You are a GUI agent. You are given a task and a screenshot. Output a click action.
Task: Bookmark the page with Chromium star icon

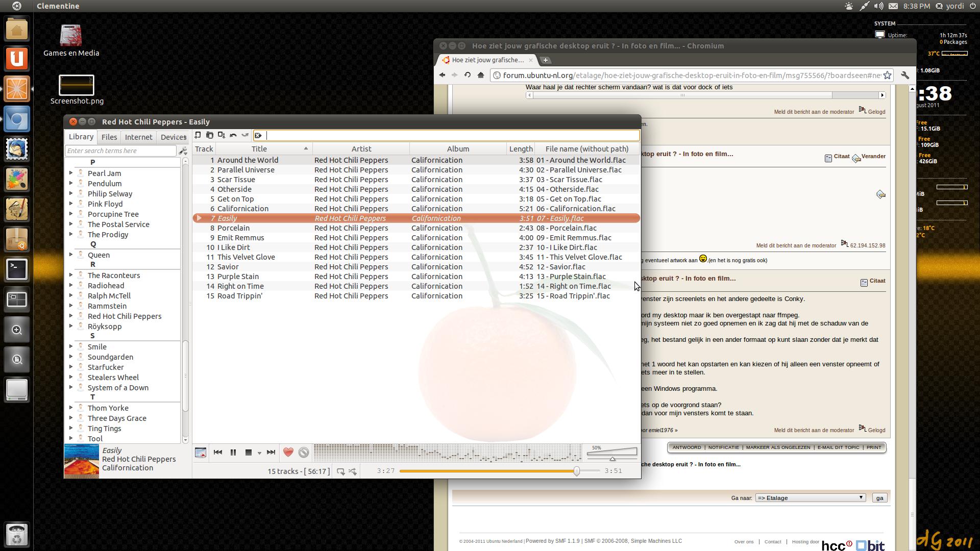coord(887,76)
